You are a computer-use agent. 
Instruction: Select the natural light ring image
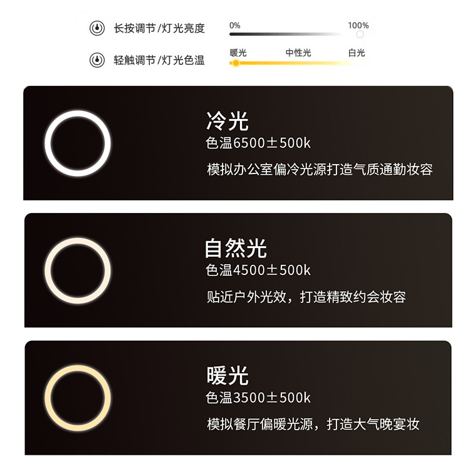(x=78, y=271)
